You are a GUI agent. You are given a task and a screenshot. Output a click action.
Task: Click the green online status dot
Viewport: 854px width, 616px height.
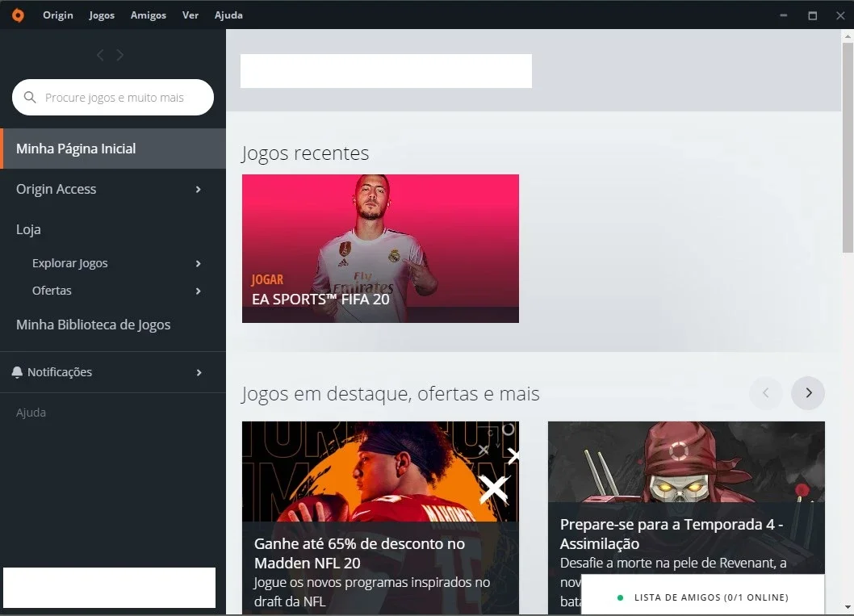point(620,597)
